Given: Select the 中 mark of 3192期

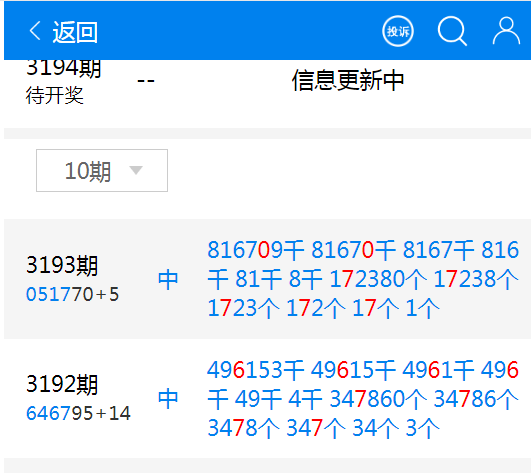Looking at the screenshot, I should [x=168, y=399].
